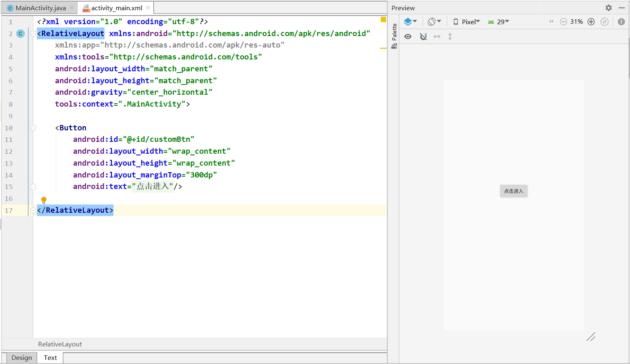
Task: Hide the Preview panel with minimize icon
Action: [621, 8]
